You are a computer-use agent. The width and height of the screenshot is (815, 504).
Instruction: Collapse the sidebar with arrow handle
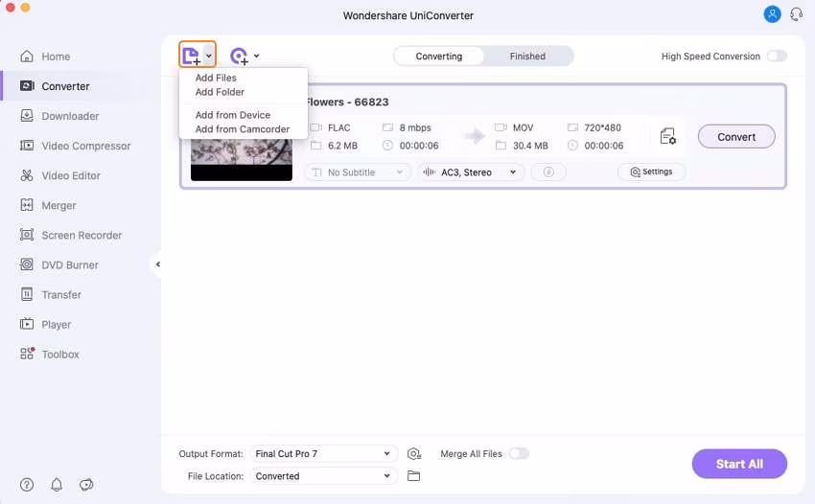[157, 264]
